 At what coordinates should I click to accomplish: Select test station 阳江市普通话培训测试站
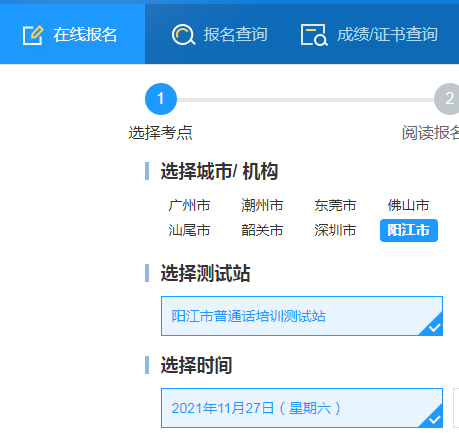302,316
